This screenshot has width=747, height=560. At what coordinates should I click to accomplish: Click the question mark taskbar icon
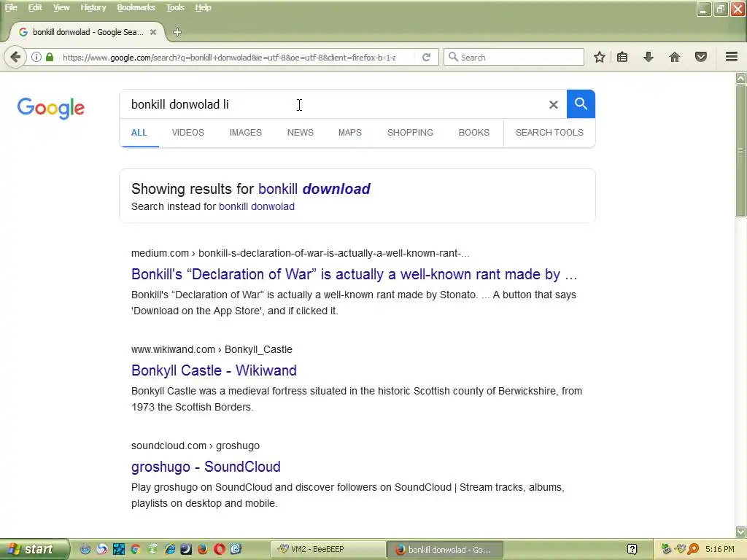pyautogui.click(x=632, y=549)
